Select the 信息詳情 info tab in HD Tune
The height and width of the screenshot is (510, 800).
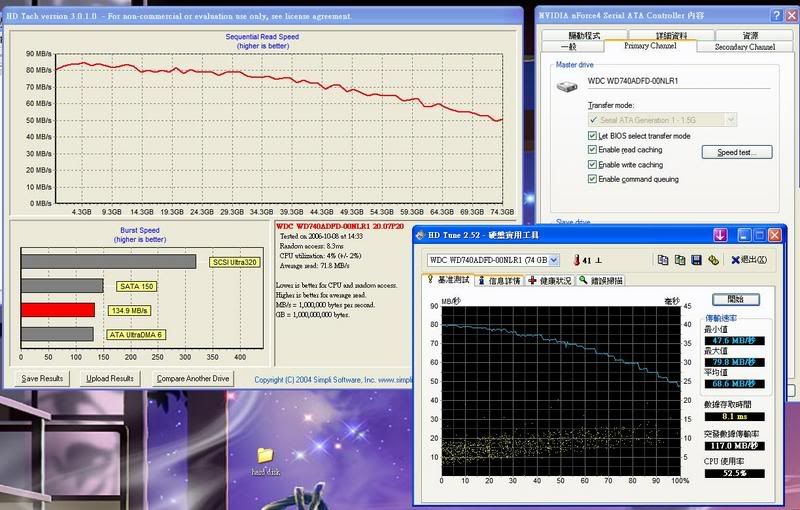point(499,280)
